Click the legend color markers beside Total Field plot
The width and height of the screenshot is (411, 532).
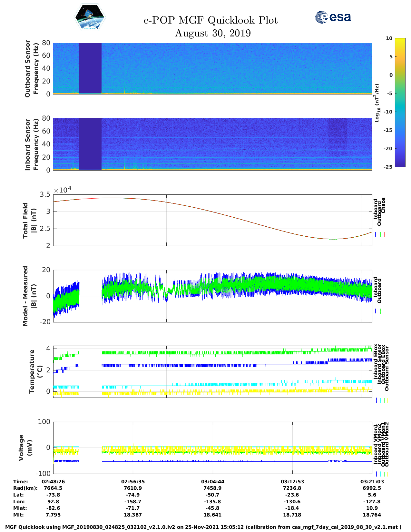[380, 234]
